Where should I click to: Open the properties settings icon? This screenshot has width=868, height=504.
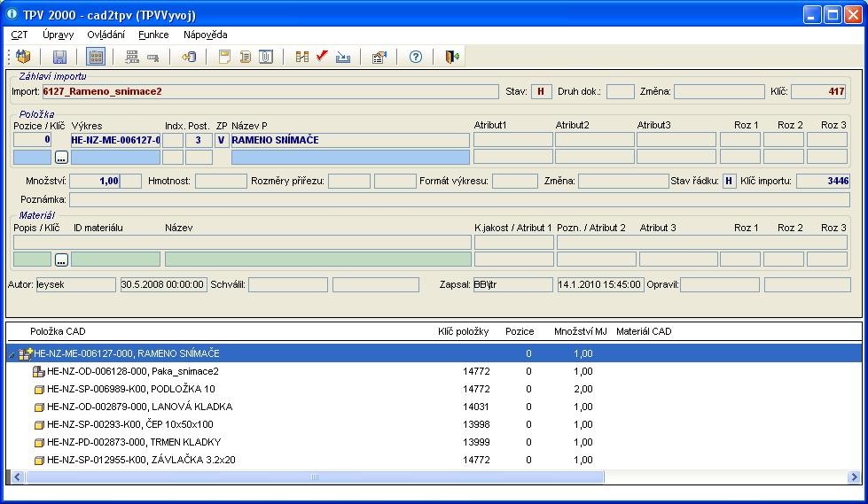[379, 57]
